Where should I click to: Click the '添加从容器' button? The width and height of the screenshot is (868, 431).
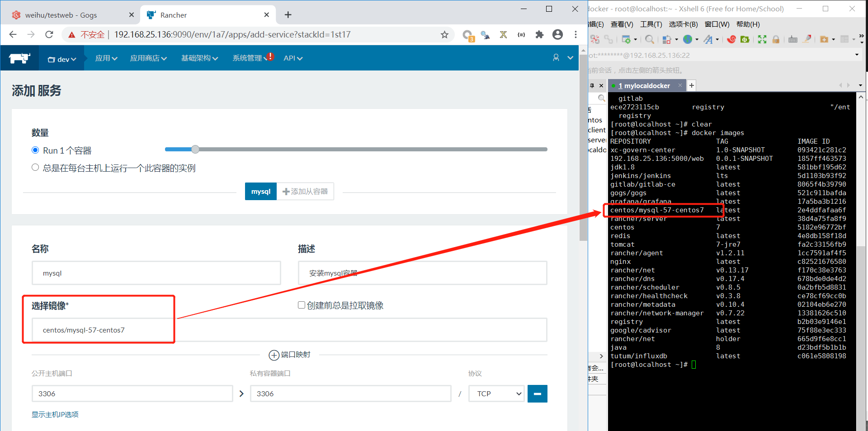click(305, 192)
